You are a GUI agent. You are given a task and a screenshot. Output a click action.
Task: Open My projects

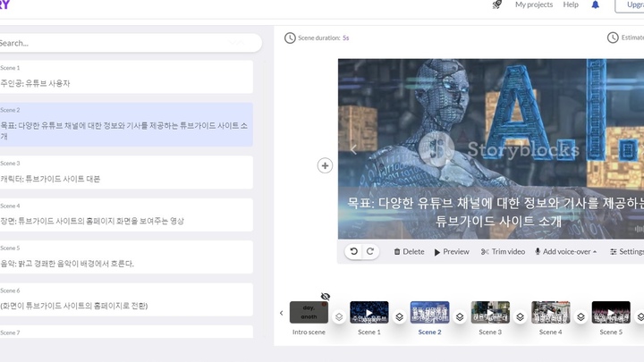(x=534, y=4)
